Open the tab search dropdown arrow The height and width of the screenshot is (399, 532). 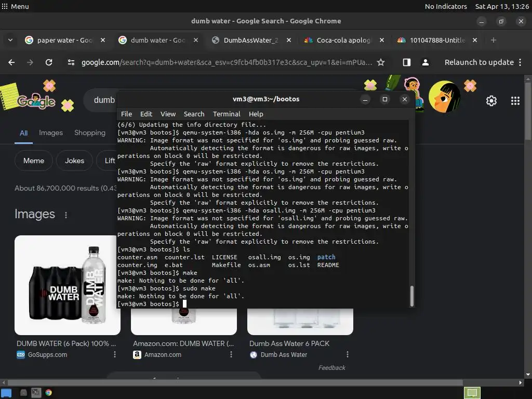tap(10, 40)
